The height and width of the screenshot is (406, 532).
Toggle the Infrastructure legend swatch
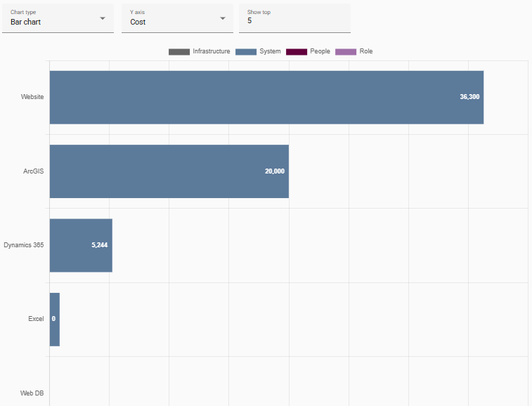click(x=179, y=51)
